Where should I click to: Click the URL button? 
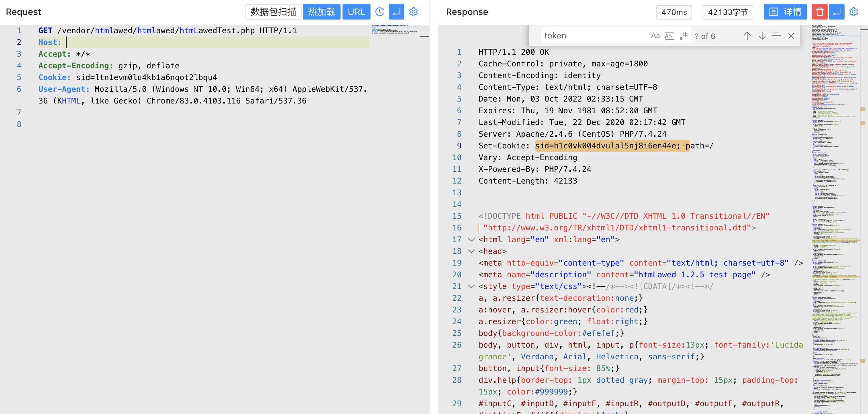click(356, 12)
